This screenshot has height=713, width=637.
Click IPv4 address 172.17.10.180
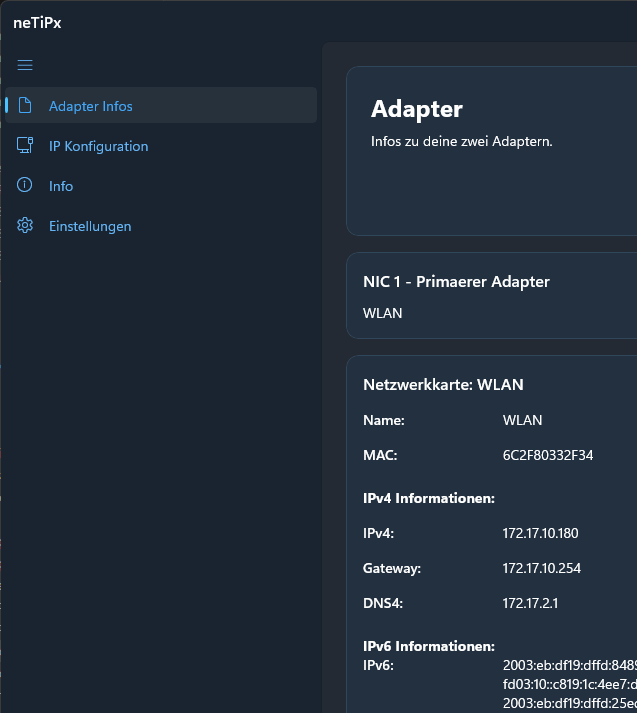pyautogui.click(x=540, y=533)
